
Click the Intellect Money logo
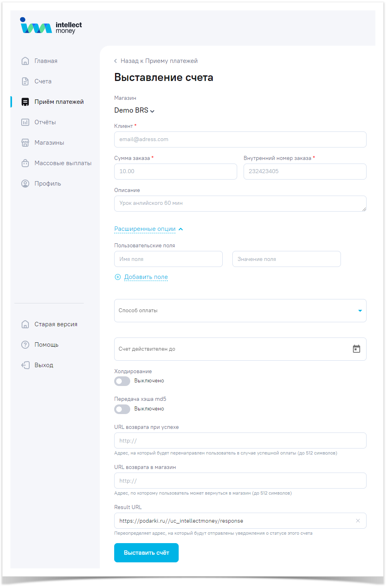coord(51,26)
